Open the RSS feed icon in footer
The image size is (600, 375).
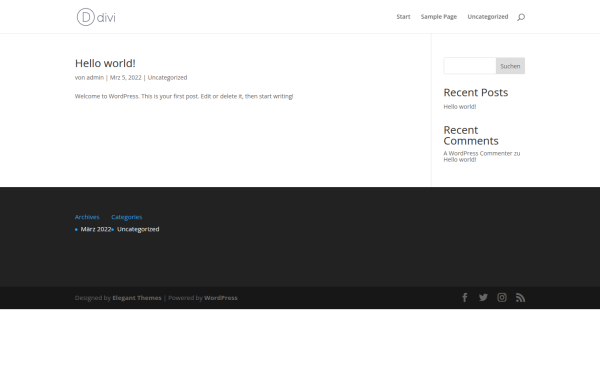[x=520, y=298]
